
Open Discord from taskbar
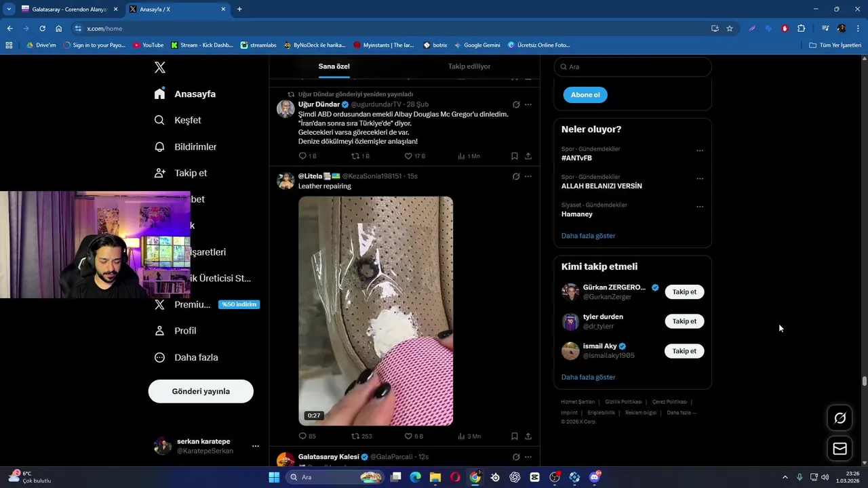click(595, 477)
